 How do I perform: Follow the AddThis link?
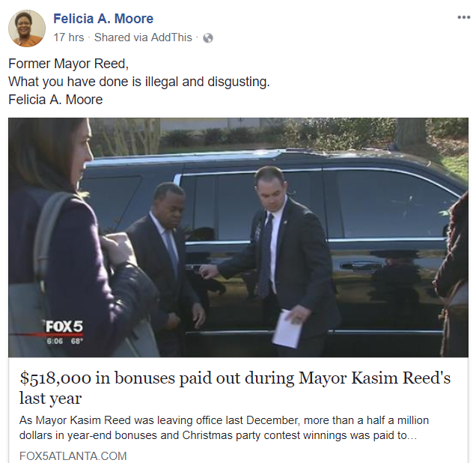(x=171, y=37)
